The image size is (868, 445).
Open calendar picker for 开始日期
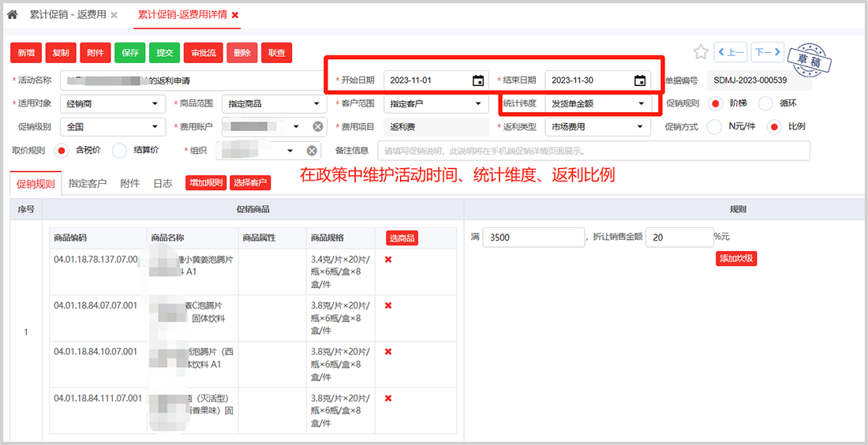coord(478,80)
